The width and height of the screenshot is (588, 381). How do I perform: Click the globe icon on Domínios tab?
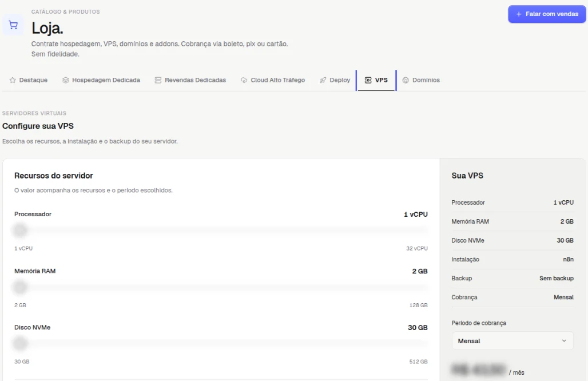click(406, 80)
